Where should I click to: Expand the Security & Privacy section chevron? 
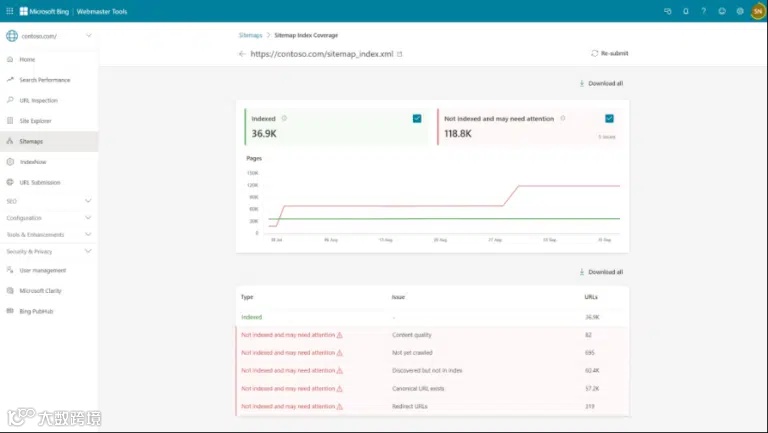(88, 251)
